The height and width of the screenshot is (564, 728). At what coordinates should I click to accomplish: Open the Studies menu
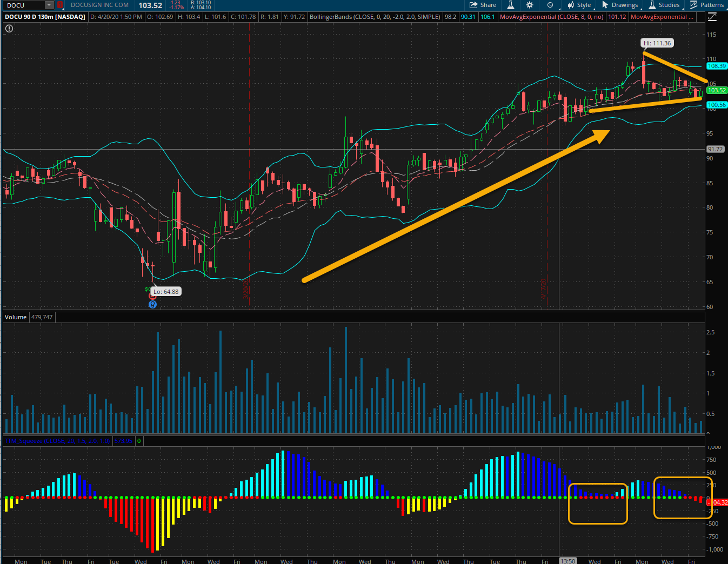click(664, 5)
